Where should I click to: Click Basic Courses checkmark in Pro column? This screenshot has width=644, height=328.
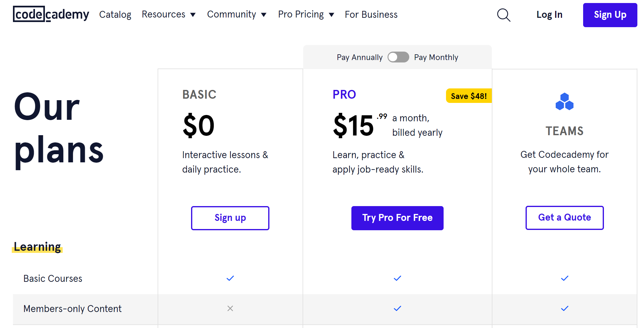pyautogui.click(x=397, y=278)
